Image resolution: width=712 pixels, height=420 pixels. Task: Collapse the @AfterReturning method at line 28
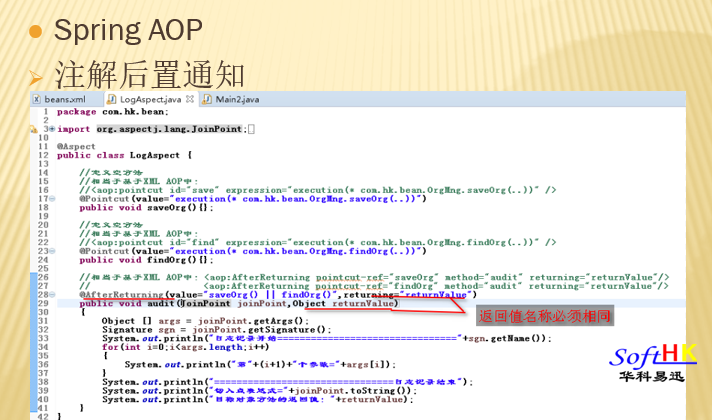click(x=52, y=294)
